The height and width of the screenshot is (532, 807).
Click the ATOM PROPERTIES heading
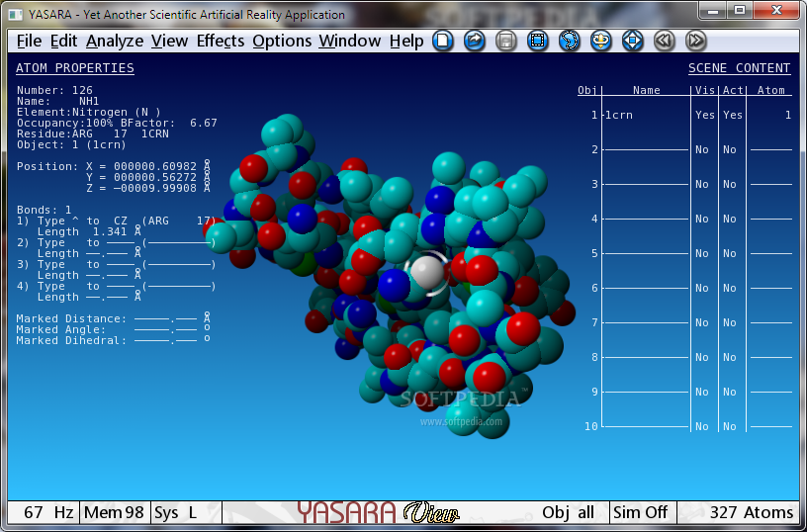(x=75, y=68)
